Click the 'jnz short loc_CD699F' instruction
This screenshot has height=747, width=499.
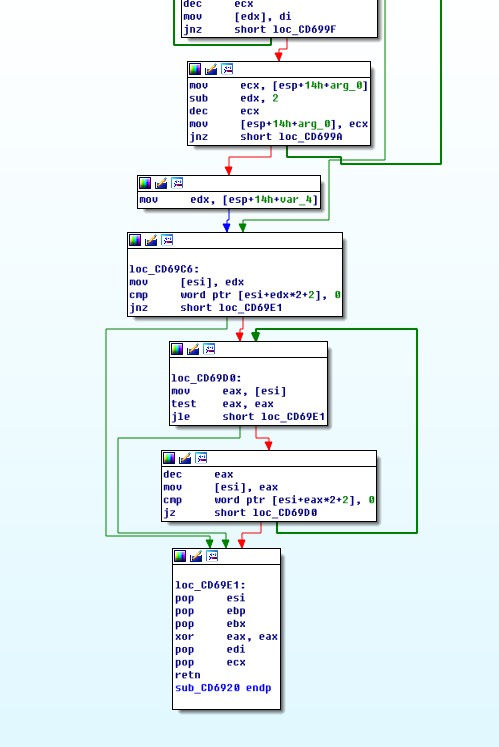[260, 30]
